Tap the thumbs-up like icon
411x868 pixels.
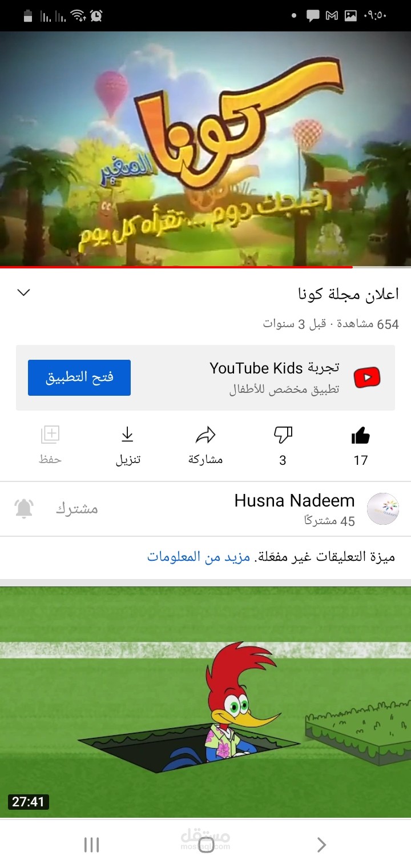[361, 437]
